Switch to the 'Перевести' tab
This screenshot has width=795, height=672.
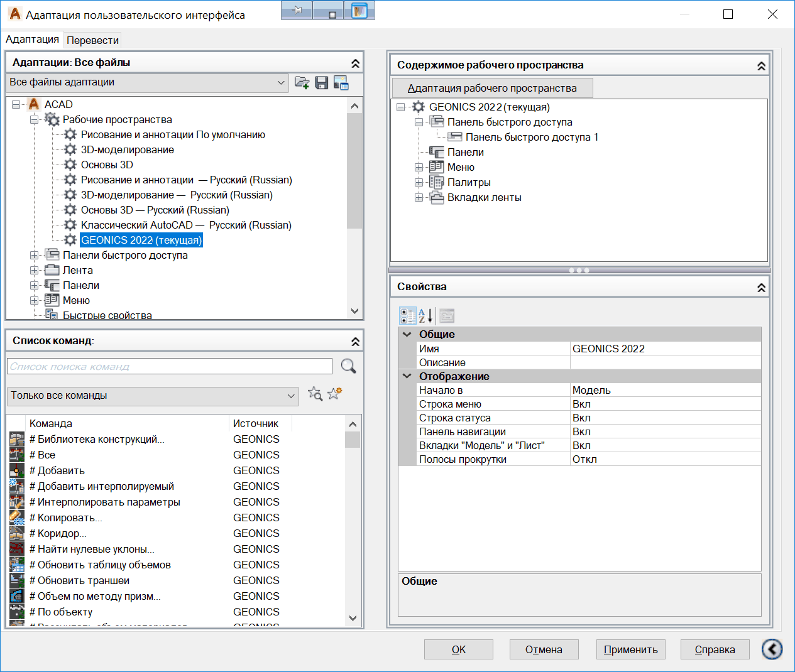pos(92,40)
